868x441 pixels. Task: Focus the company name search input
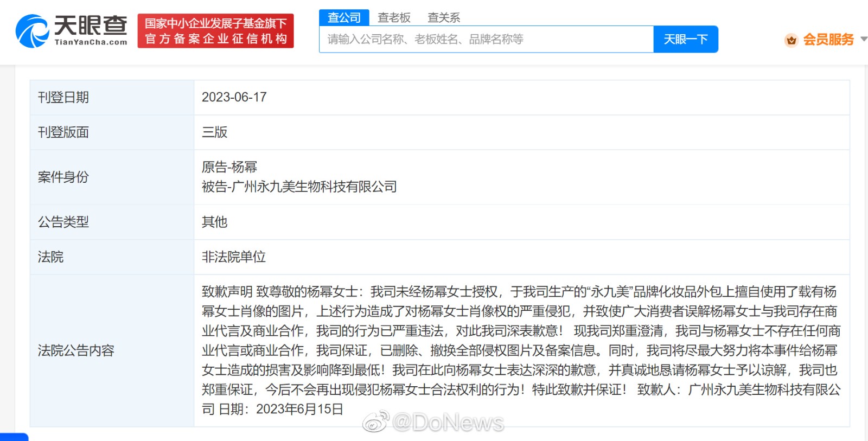point(486,39)
